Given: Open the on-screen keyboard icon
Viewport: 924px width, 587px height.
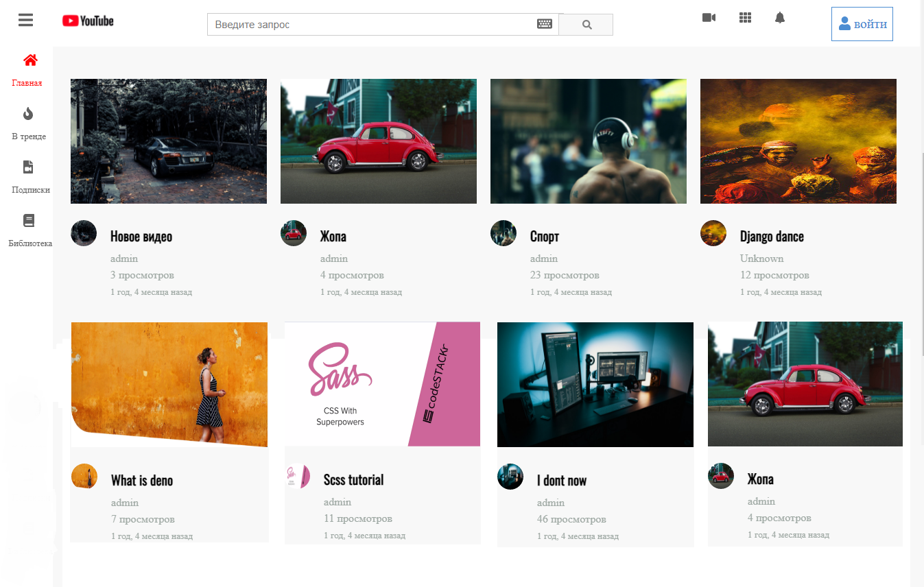Looking at the screenshot, I should tap(544, 24).
